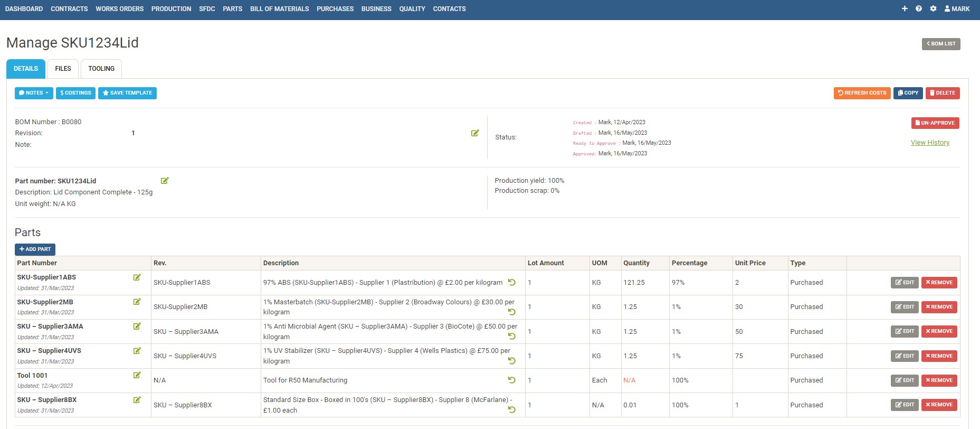
Task: Click edit icon next to SKU-Supplier1ABS part number
Action: click(137, 277)
